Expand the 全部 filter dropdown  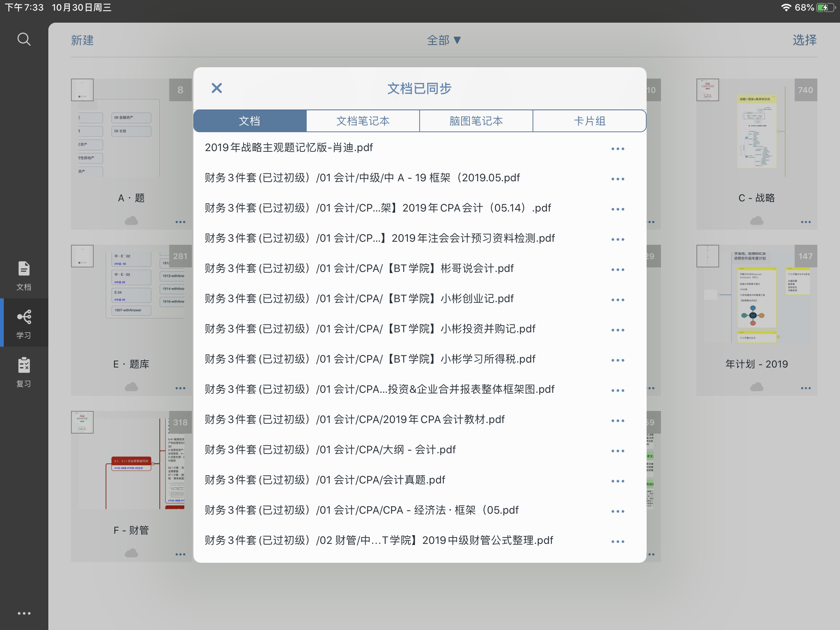pos(443,40)
